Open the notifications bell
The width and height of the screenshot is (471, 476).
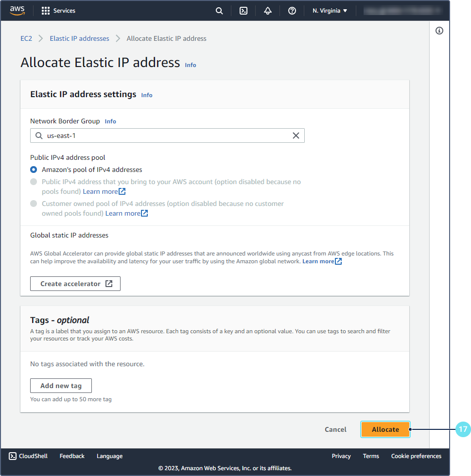(x=268, y=11)
